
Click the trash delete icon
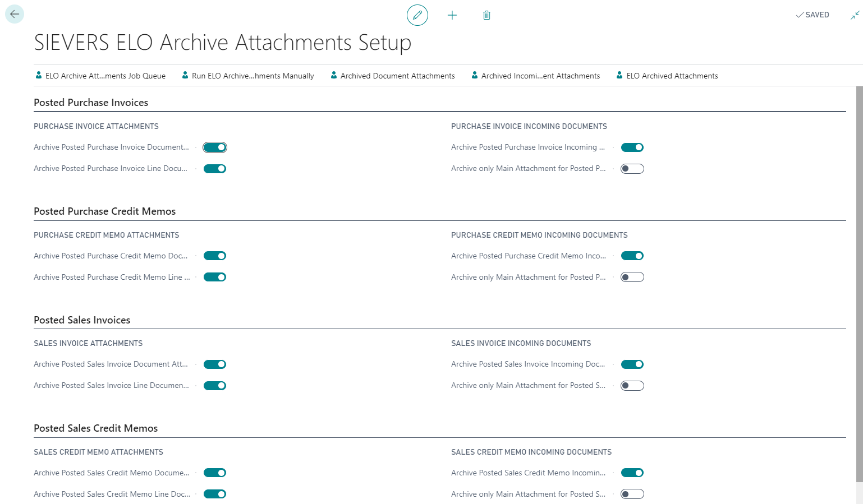tap(486, 15)
